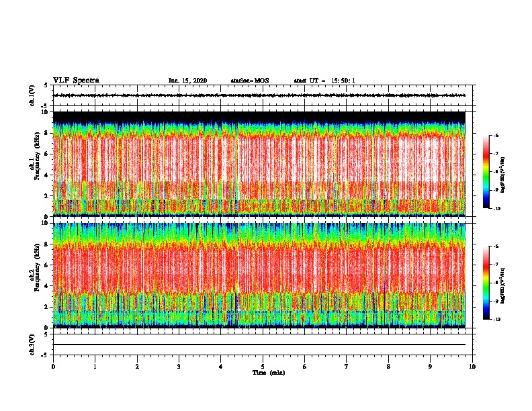Click the "-6" label on ch.1 colorbar
The width and height of the screenshot is (532, 411).
[x=496, y=136]
